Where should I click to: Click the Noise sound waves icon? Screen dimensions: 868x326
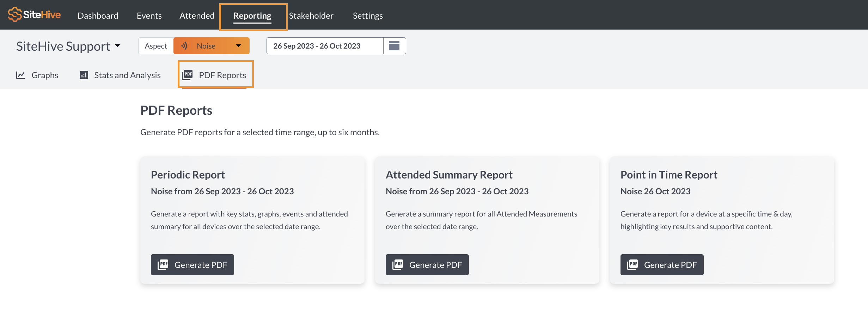(x=184, y=45)
